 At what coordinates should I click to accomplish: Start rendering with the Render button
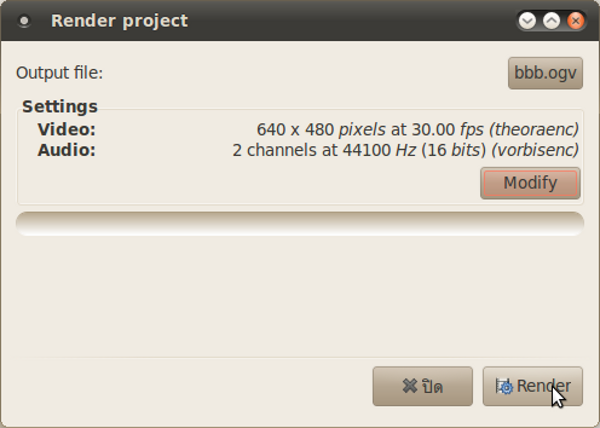[533, 386]
